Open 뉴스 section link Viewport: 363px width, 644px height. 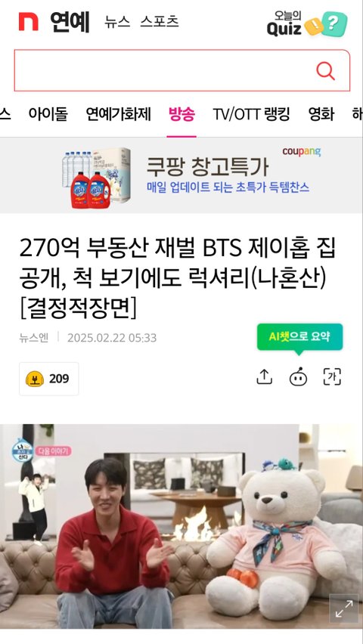tap(117, 22)
